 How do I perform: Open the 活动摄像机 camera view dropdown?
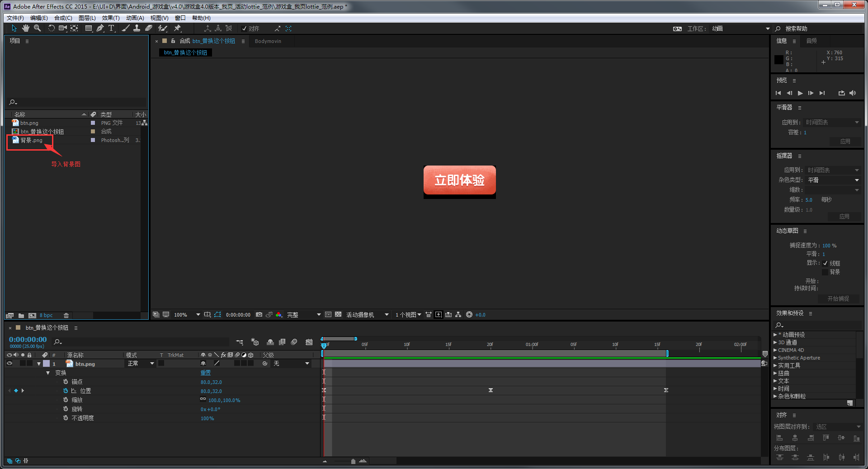pos(368,315)
